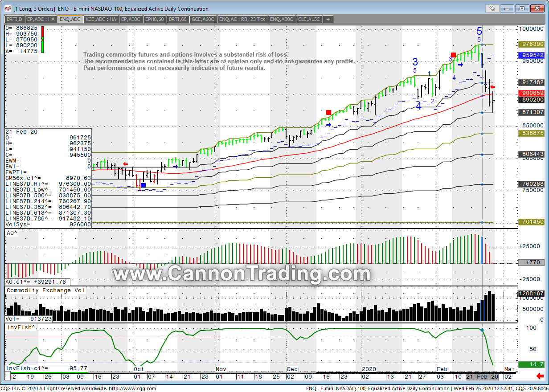
Task: Open the KCE,ADC : HA tab
Action: [101, 19]
